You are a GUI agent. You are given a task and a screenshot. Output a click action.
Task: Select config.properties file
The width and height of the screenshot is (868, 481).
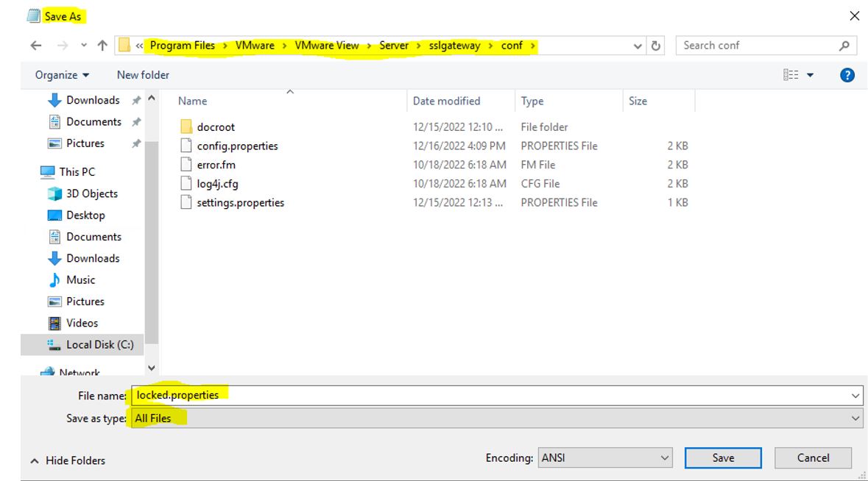[238, 146]
